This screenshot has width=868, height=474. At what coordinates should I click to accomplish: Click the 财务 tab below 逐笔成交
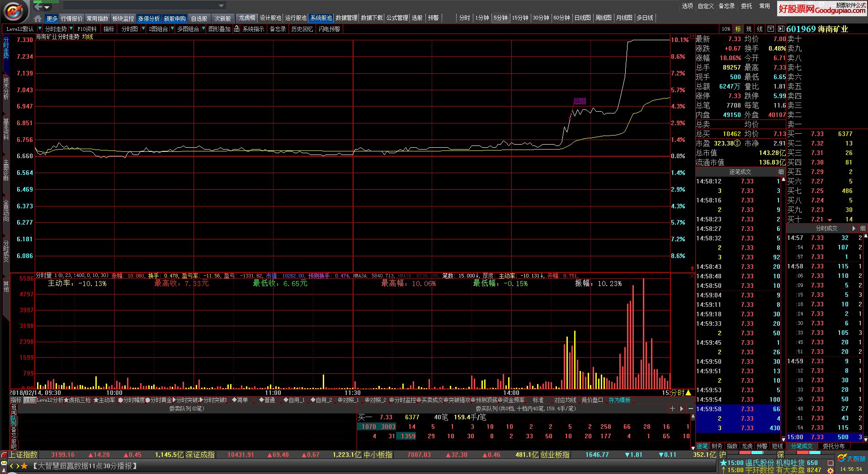[x=717, y=446]
